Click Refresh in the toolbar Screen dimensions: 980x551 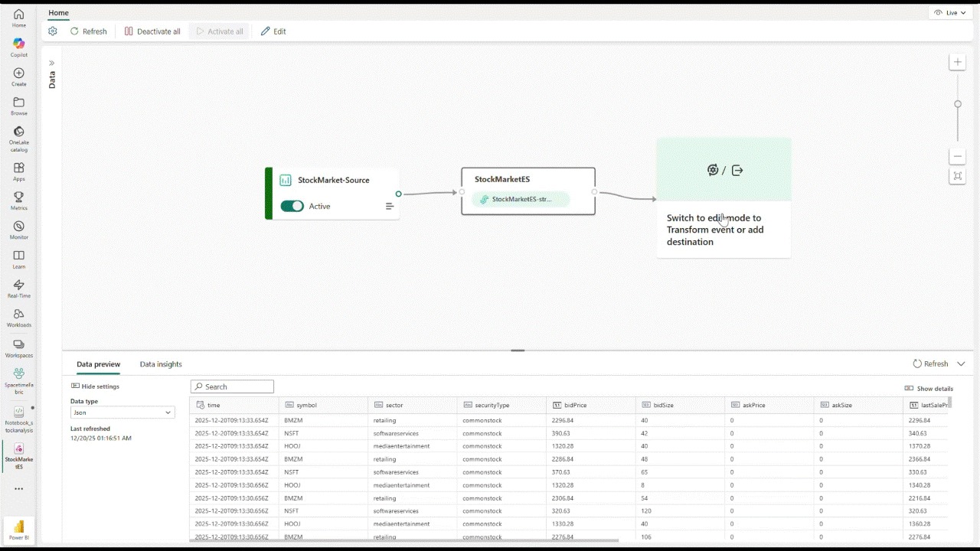tap(88, 31)
